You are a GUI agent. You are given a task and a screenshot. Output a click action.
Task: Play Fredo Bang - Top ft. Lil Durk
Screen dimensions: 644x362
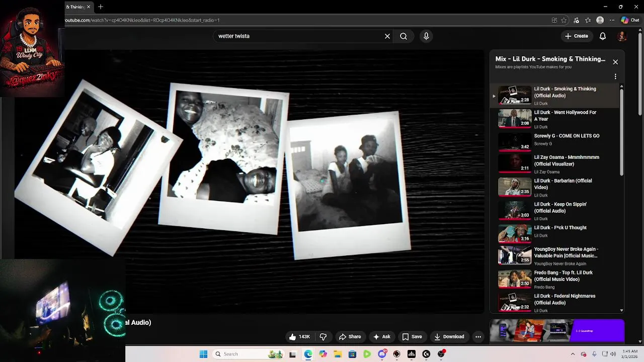[556, 279]
